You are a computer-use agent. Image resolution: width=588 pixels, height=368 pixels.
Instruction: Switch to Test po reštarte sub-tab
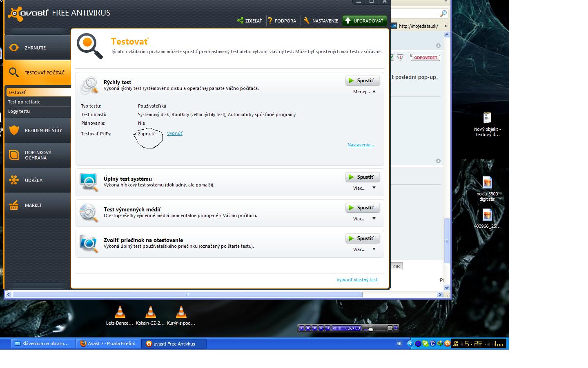click(39, 102)
